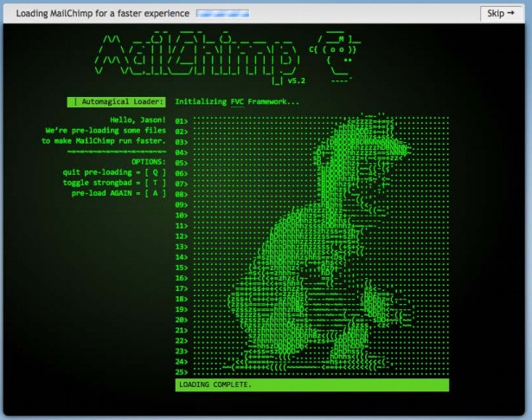Click the OPTIONS: heading

[149, 162]
